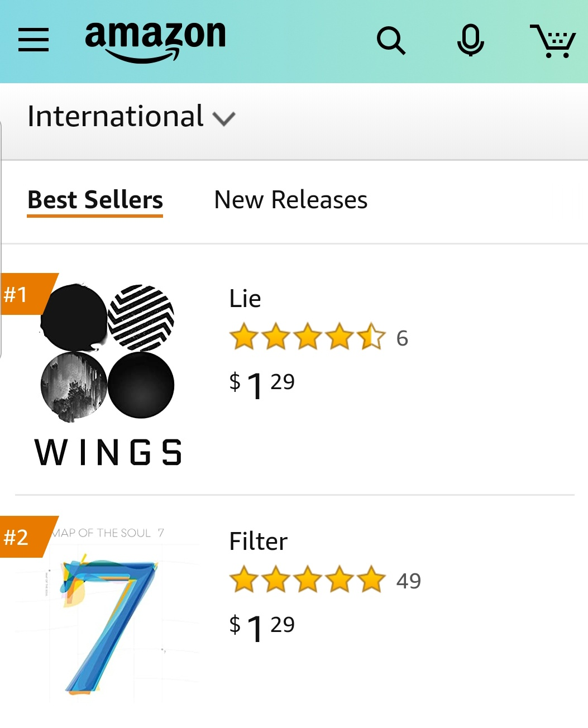Screen dimensions: 588x728
Task: Click the star rating for Filter
Action: pyautogui.click(x=307, y=580)
